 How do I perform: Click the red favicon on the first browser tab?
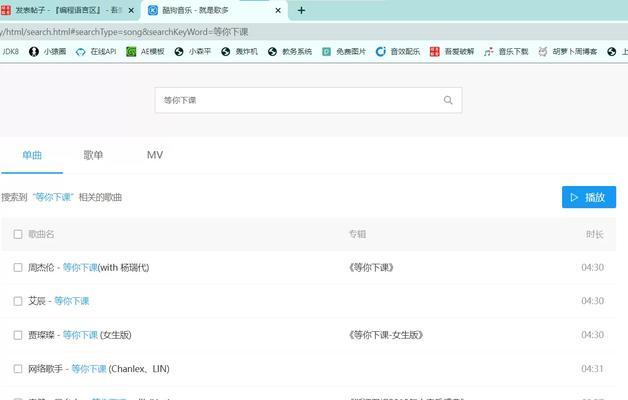click(5, 10)
